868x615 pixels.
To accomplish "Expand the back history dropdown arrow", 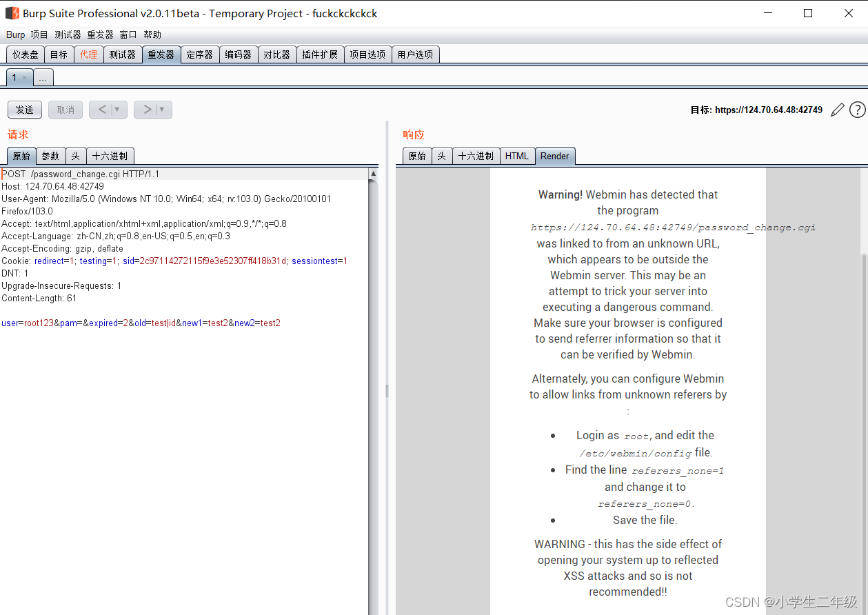I will point(117,110).
